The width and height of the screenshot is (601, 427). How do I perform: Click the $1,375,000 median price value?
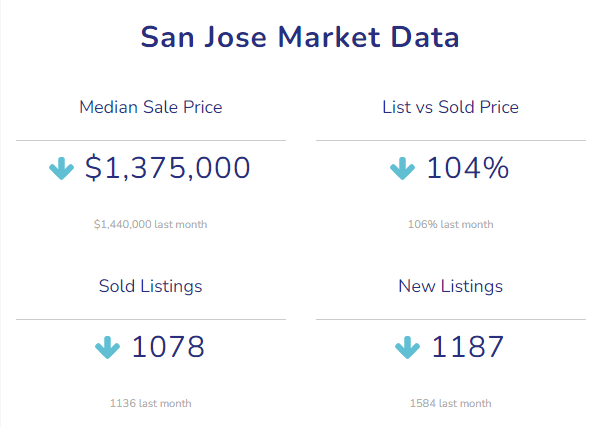pyautogui.click(x=167, y=168)
